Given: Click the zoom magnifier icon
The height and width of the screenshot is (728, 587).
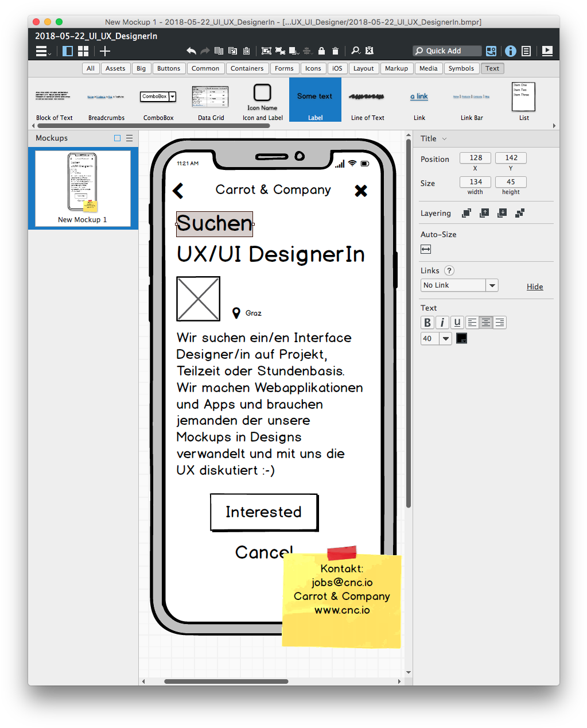Looking at the screenshot, I should [x=356, y=51].
